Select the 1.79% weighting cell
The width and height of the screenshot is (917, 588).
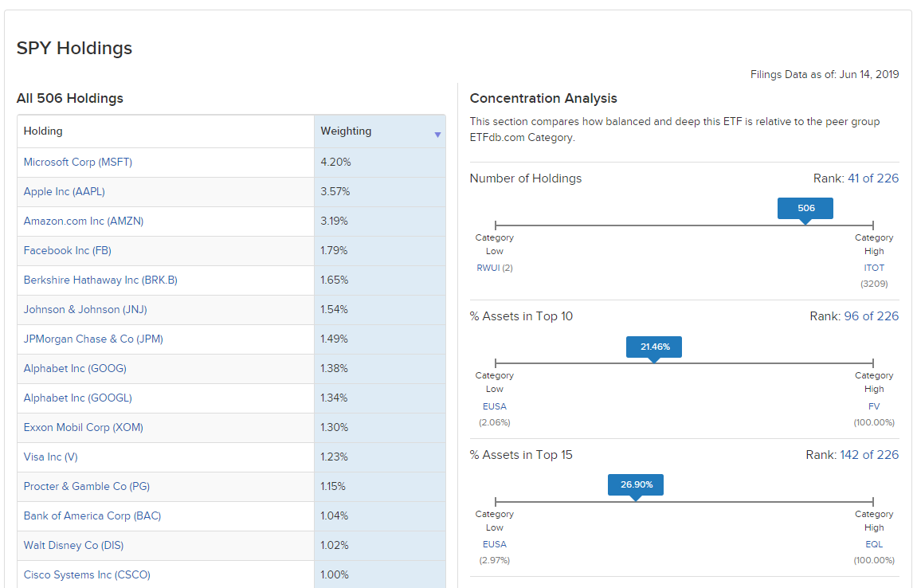[x=379, y=250]
